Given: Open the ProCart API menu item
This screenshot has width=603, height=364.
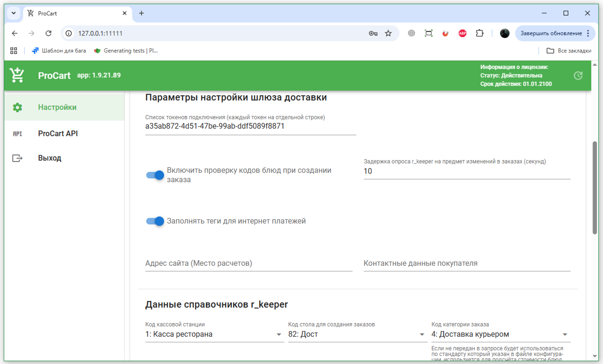Looking at the screenshot, I should tap(58, 134).
